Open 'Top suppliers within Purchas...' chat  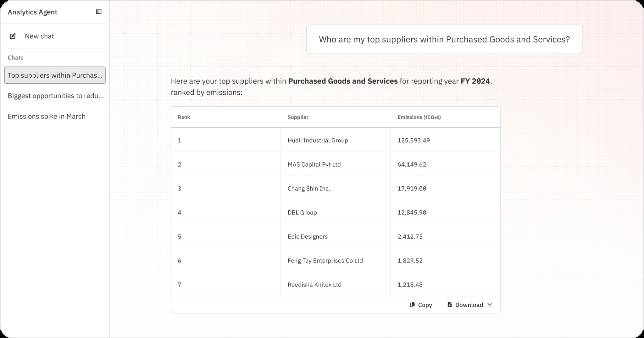tap(55, 75)
